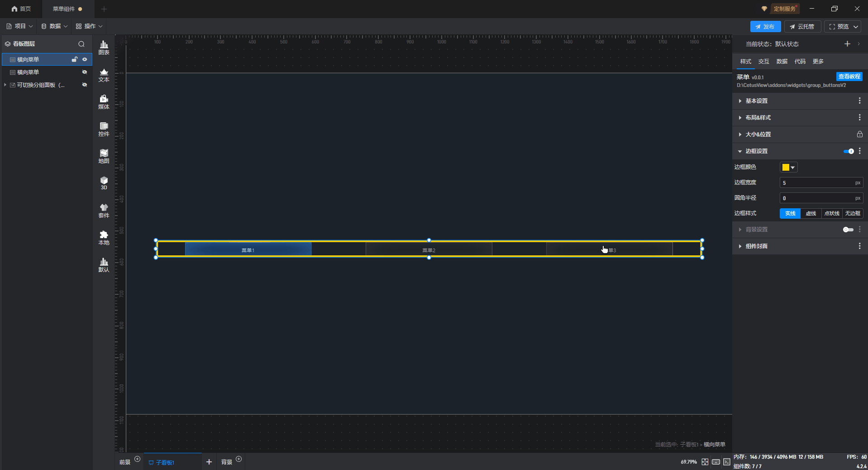
Task: Set border style to 实线
Action: pos(790,213)
